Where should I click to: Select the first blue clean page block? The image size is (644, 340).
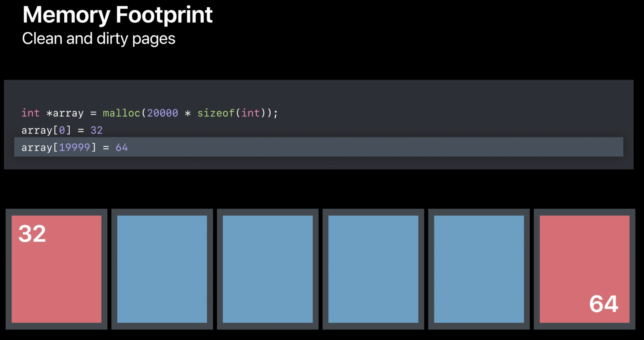point(162,269)
